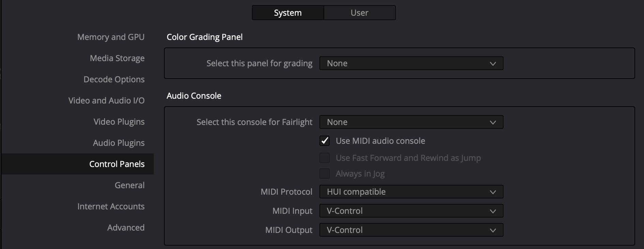Select Decode Options in the sidebar
This screenshot has height=249, width=644.
click(114, 79)
